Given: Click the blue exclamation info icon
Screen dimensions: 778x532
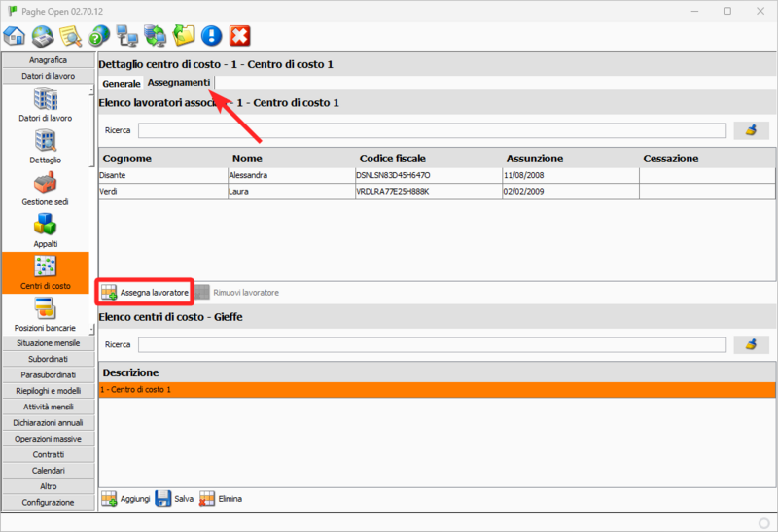Looking at the screenshot, I should tap(211, 37).
